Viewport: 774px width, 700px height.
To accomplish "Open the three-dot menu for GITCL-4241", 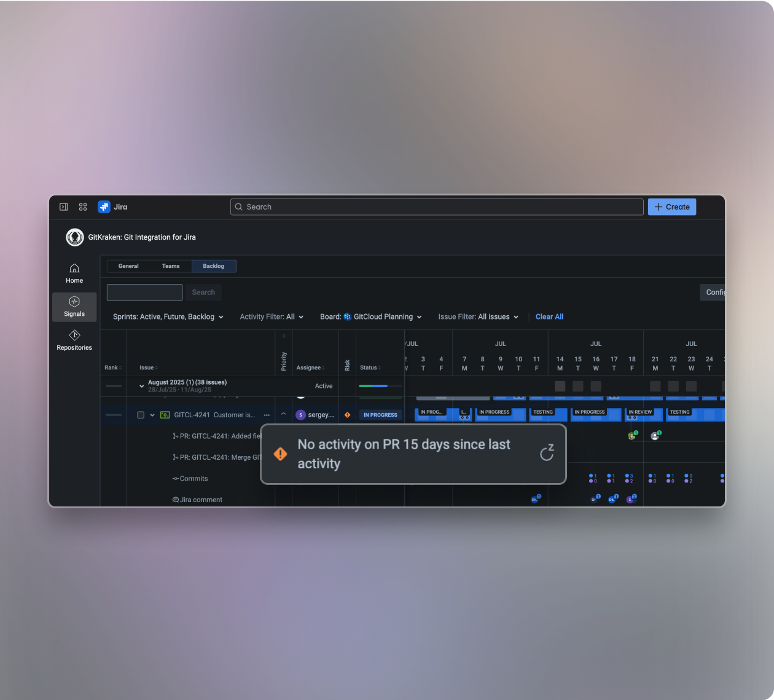I will [267, 415].
